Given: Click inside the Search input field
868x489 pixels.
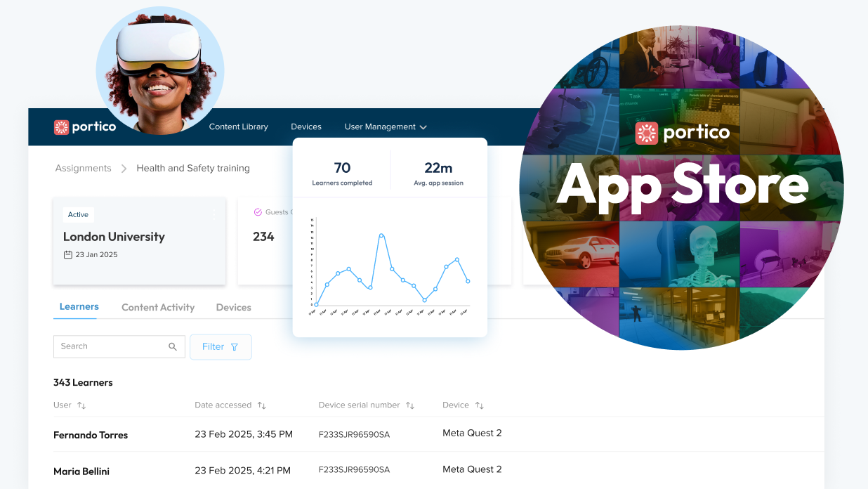Looking at the screenshot, I should [x=109, y=346].
